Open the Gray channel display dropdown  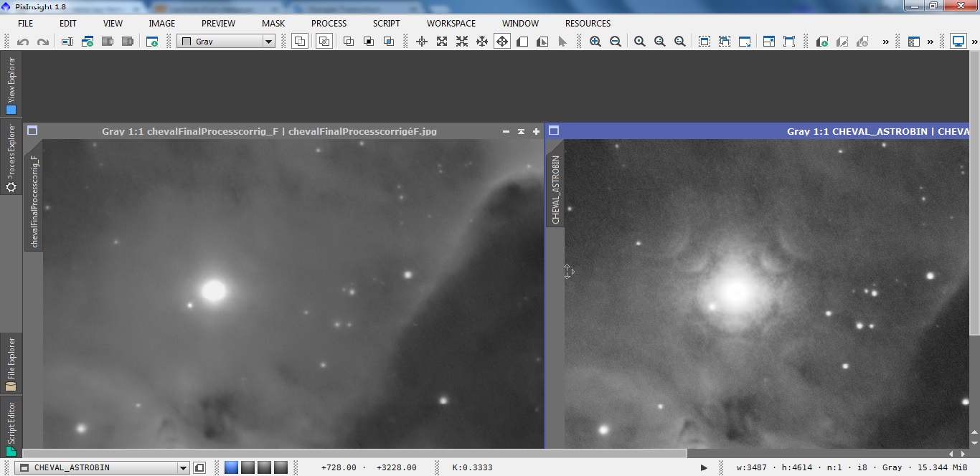(226, 42)
